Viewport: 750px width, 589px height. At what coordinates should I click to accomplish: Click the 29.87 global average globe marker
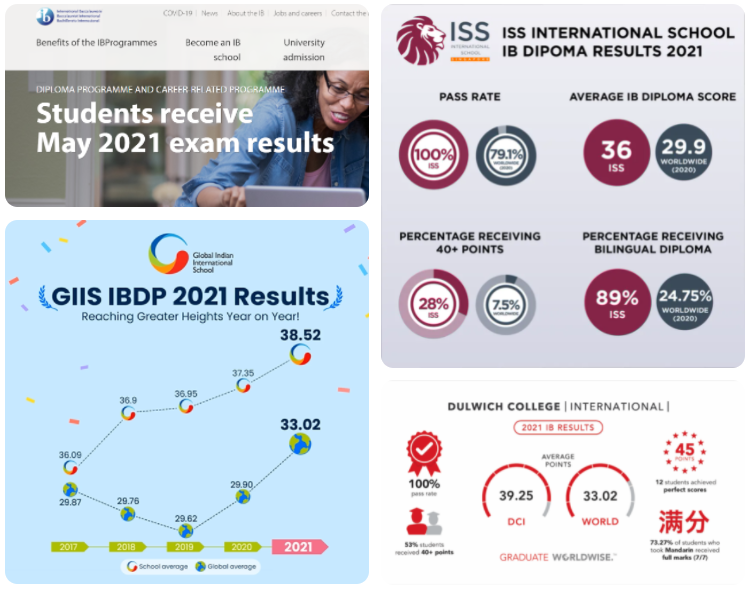click(x=70, y=489)
